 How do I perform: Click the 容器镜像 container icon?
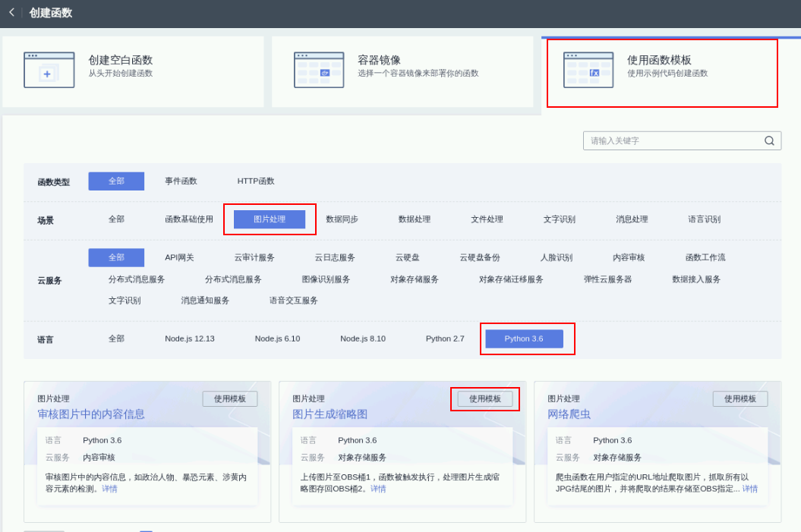click(x=319, y=70)
